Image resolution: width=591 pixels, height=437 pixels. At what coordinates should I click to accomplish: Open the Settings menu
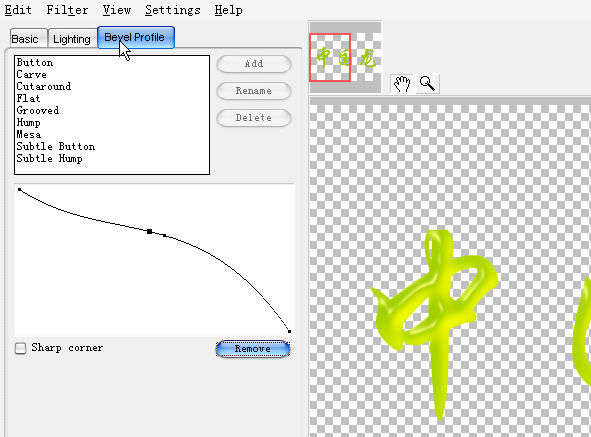[x=173, y=10]
